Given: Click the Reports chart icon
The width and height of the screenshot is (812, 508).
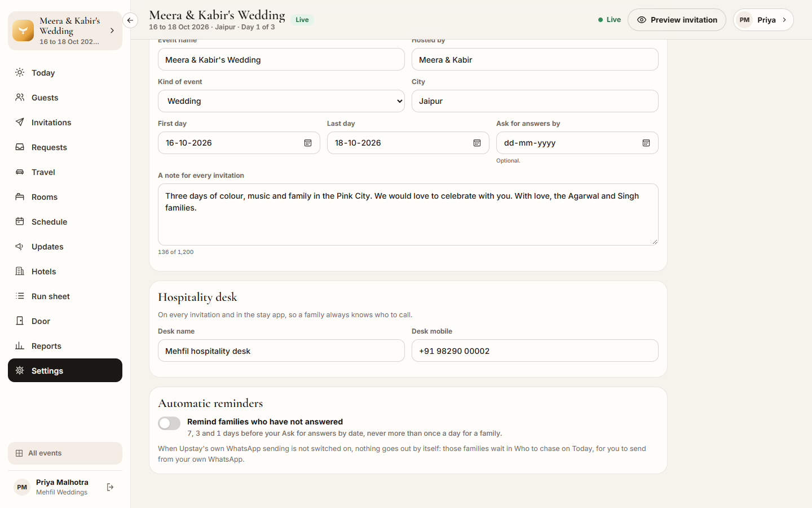Looking at the screenshot, I should 20,345.
